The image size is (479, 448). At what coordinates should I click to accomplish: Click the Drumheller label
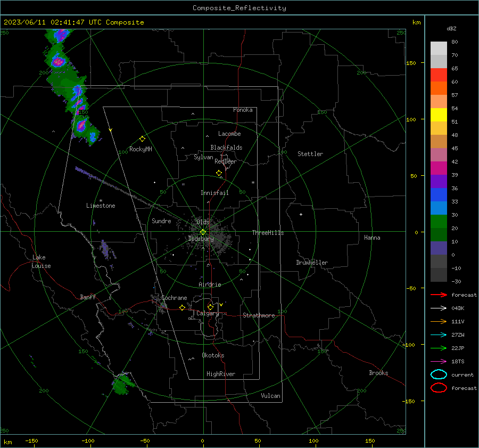coord(312,263)
